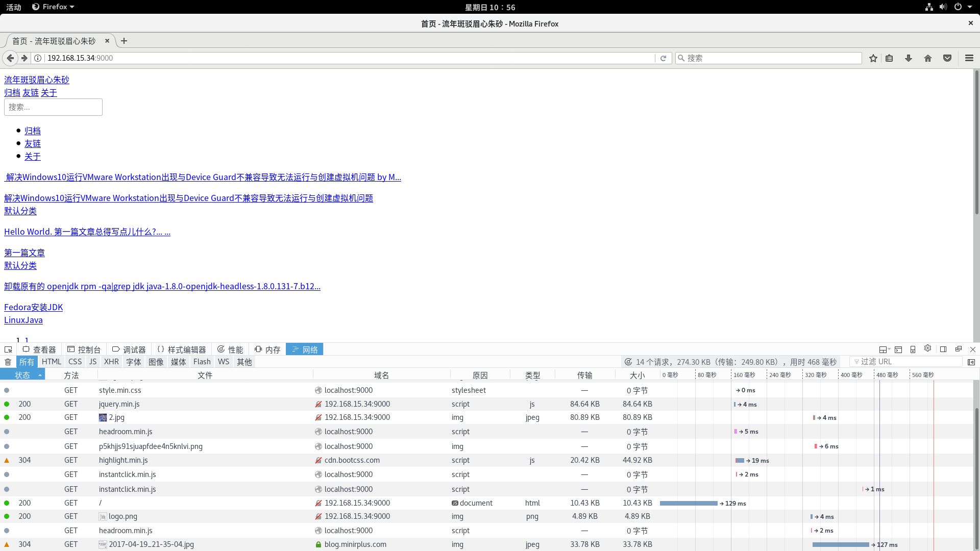Bookmark this page with the star icon

(x=873, y=58)
